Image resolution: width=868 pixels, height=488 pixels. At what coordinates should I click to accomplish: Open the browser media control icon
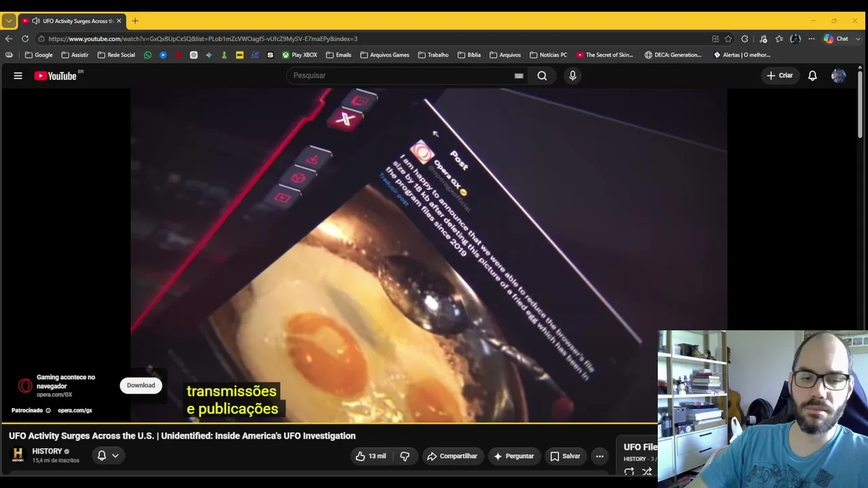[763, 39]
